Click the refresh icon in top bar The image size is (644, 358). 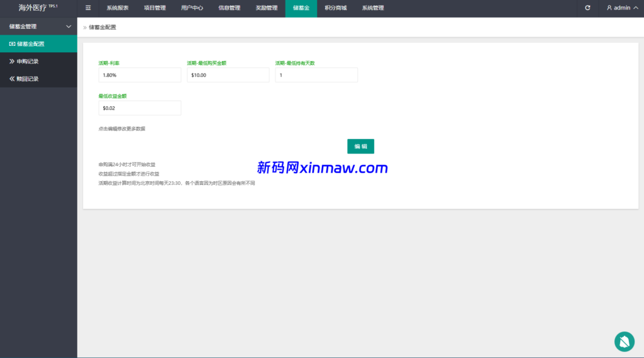(x=587, y=8)
